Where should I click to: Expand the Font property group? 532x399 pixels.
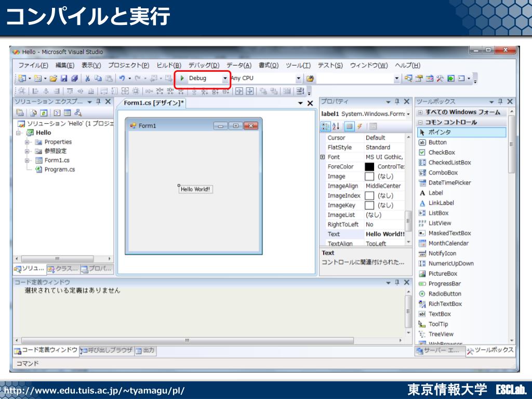click(x=323, y=157)
